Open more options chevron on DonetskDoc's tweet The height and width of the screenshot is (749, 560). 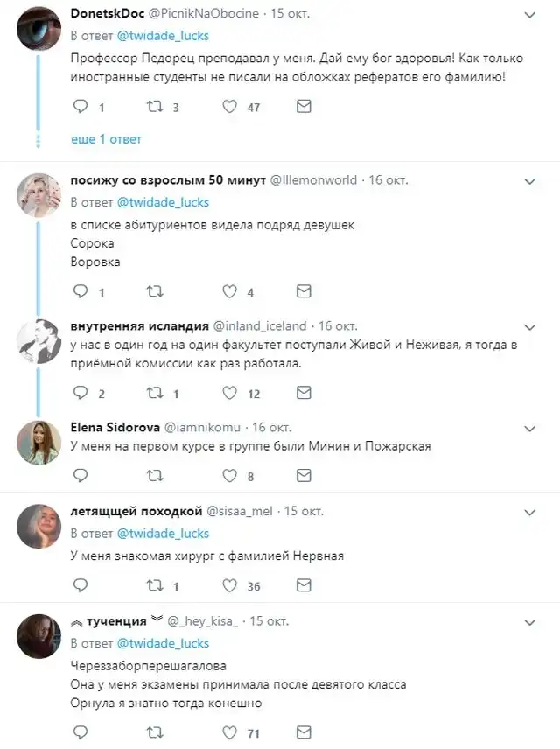(529, 16)
